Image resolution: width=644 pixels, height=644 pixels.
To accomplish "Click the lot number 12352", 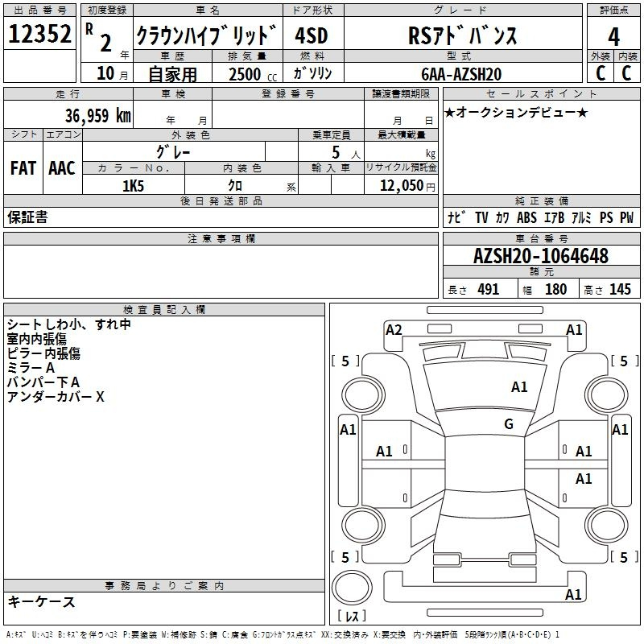I will (40, 35).
